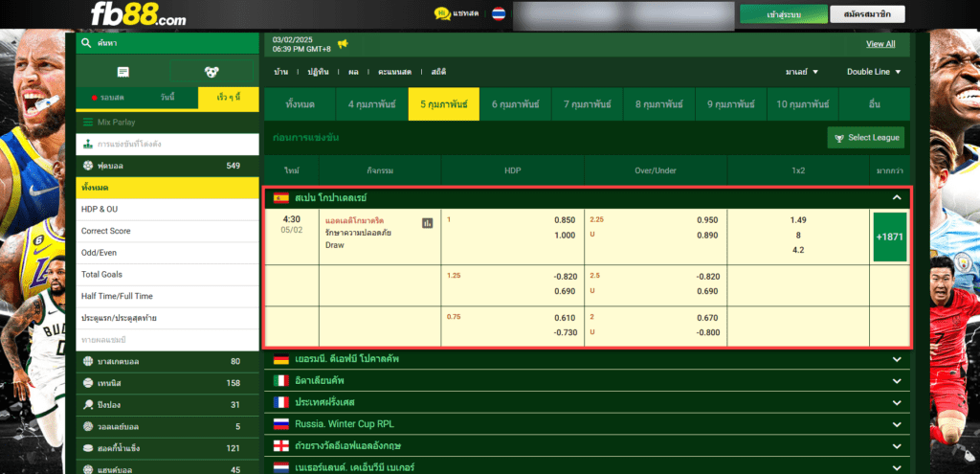
Task: Select the 7 กุมภาพันธ์ date tab
Action: (x=588, y=104)
